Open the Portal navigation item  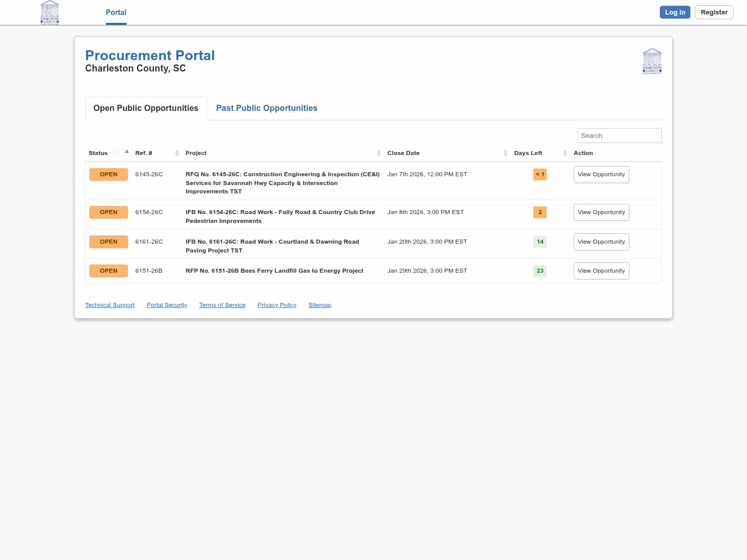tap(116, 12)
